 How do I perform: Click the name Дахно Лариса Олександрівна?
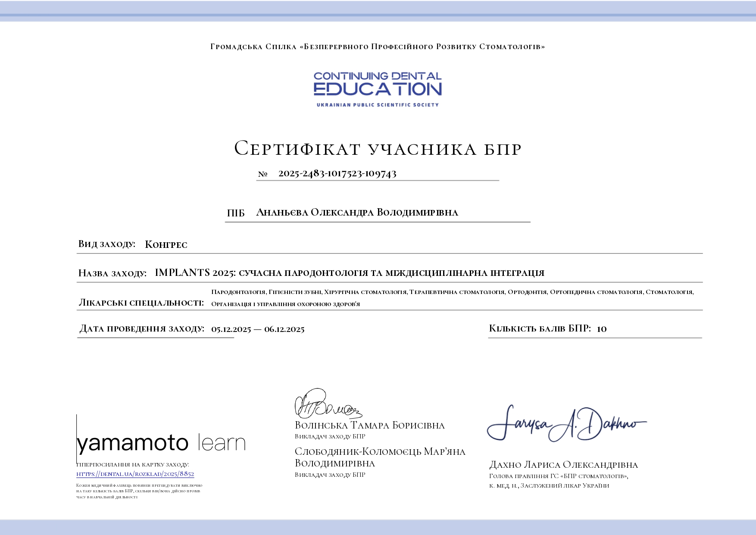point(563,465)
